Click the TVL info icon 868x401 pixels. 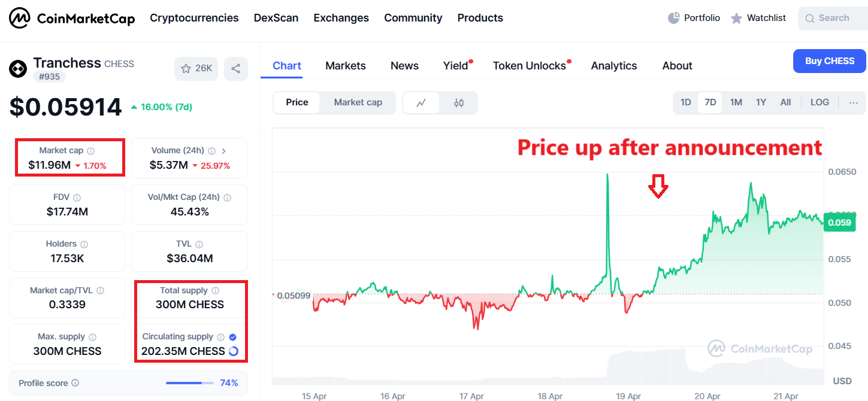click(199, 244)
